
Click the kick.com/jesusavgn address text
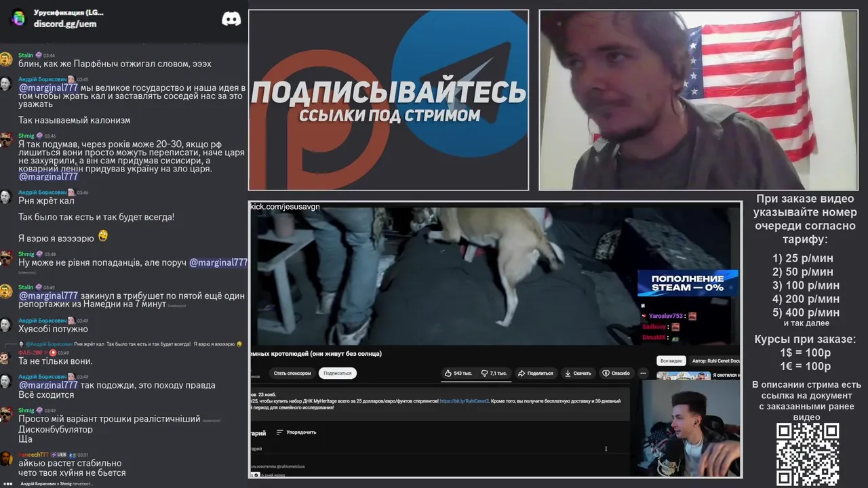pos(285,206)
